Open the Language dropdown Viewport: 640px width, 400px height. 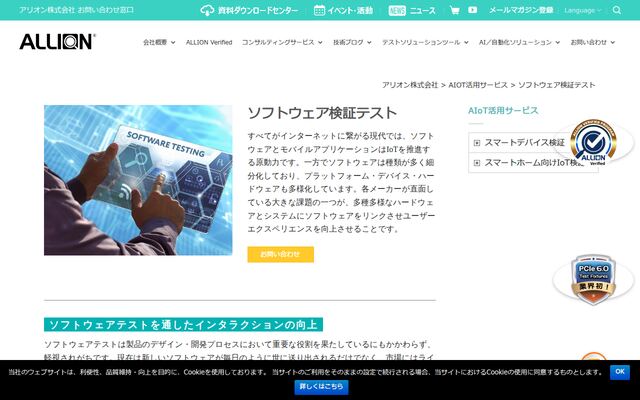coord(582,10)
